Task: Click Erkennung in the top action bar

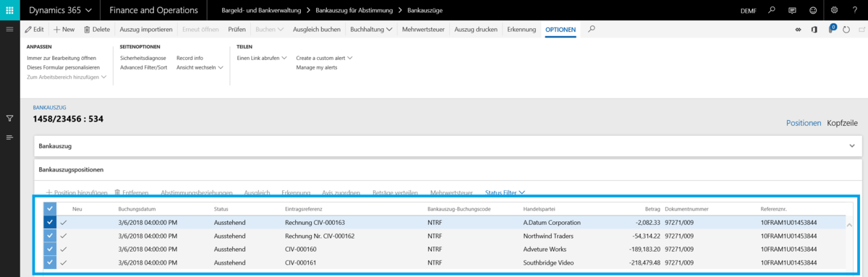Action: tap(522, 29)
